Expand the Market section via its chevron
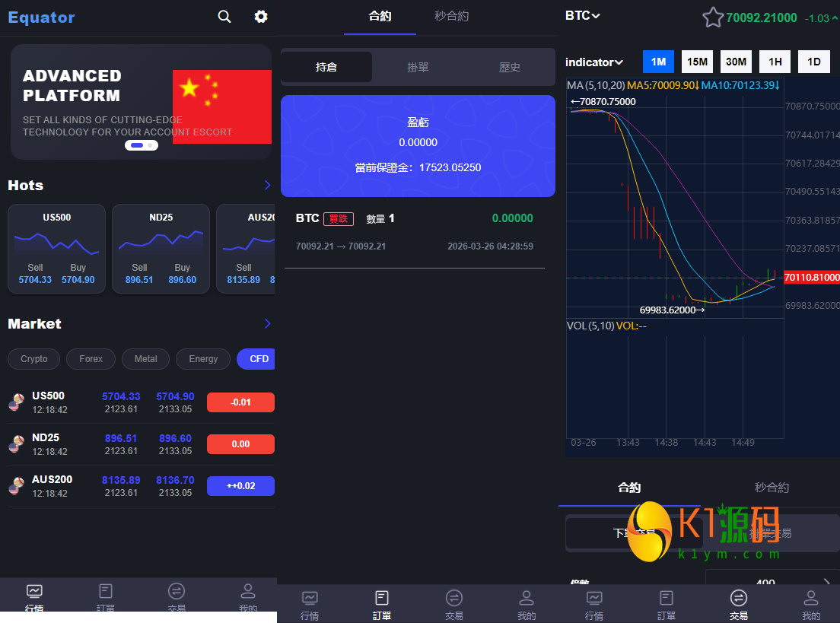 pyautogui.click(x=266, y=323)
